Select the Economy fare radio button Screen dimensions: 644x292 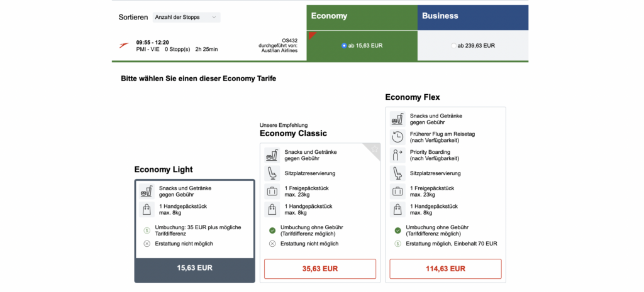point(343,45)
